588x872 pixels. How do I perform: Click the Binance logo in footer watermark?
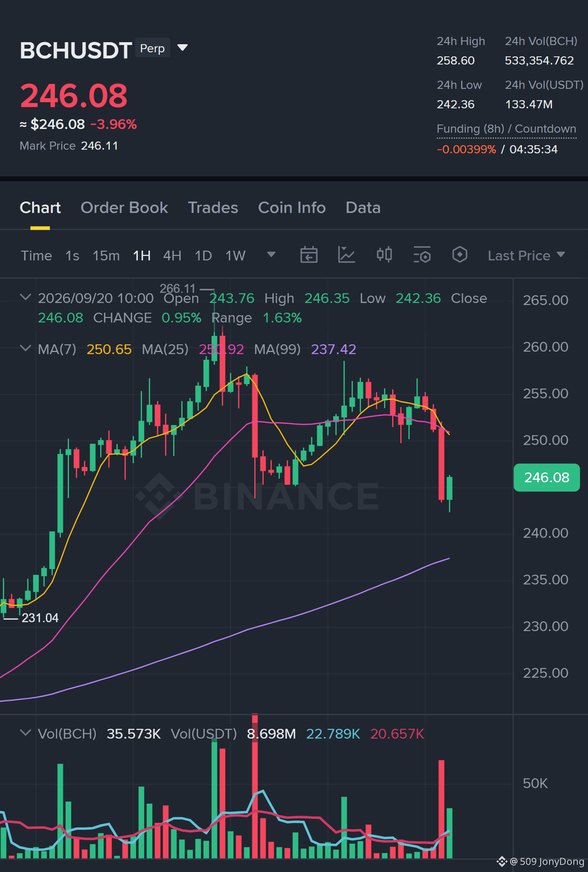click(502, 861)
